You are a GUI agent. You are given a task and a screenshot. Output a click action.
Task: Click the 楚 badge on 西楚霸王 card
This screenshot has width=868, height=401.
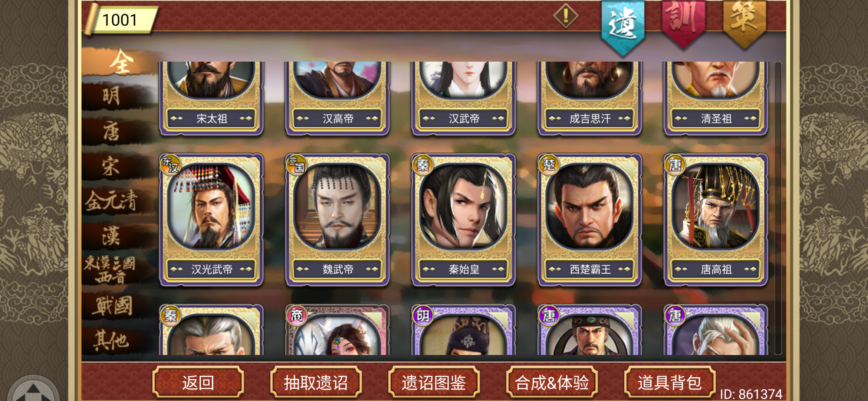pos(549,164)
